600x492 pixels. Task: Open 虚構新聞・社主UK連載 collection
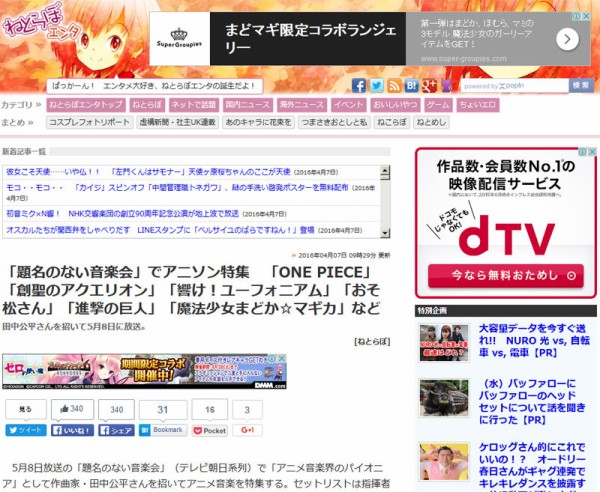coord(178,122)
